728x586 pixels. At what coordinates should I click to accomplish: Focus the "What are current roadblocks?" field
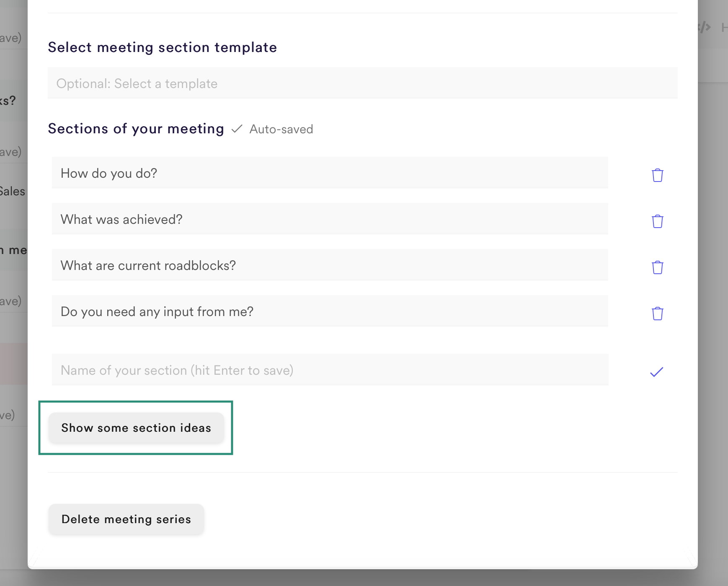coord(330,265)
